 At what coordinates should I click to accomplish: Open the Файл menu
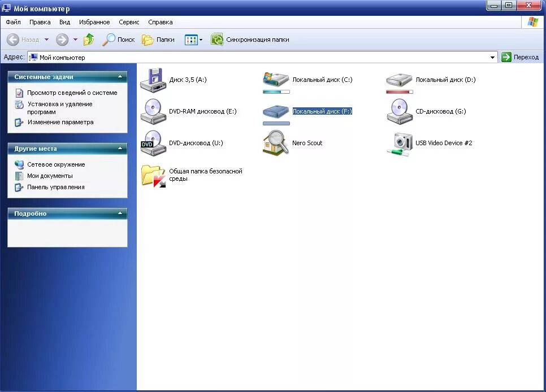pyautogui.click(x=13, y=22)
